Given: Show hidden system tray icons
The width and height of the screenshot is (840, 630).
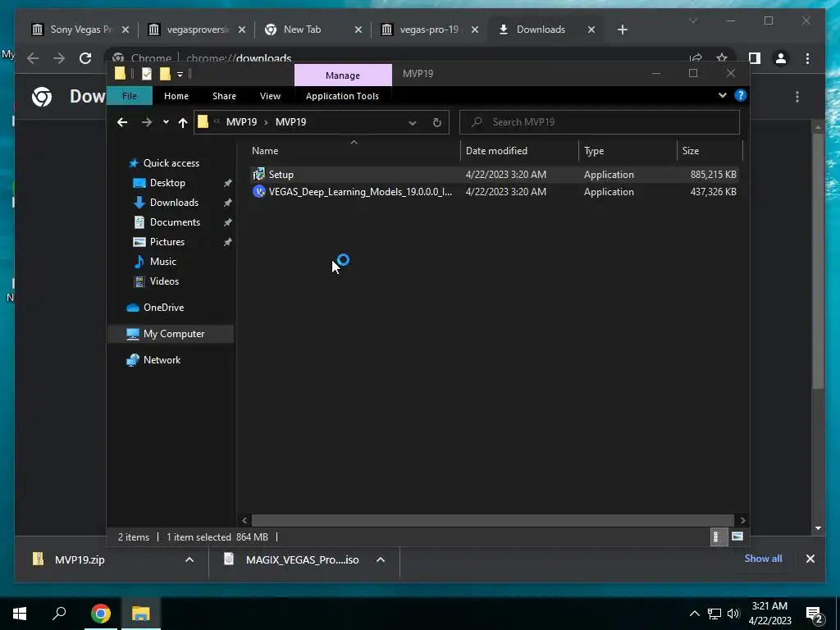Looking at the screenshot, I should (x=694, y=614).
